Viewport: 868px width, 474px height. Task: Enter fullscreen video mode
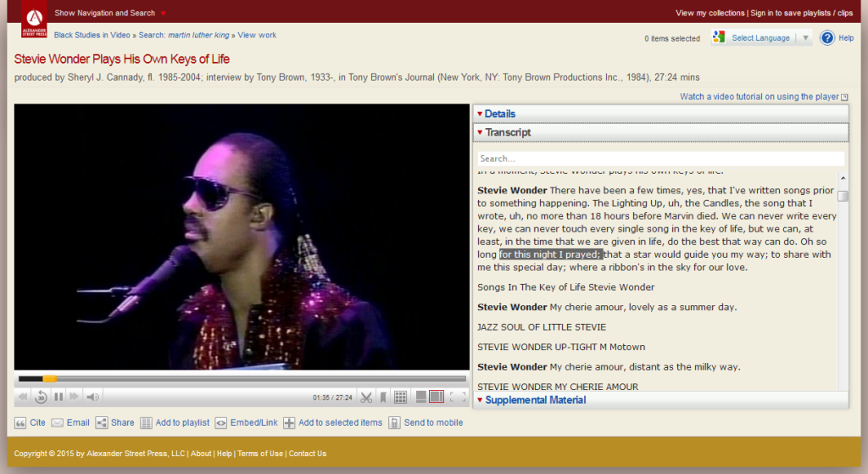click(x=458, y=397)
